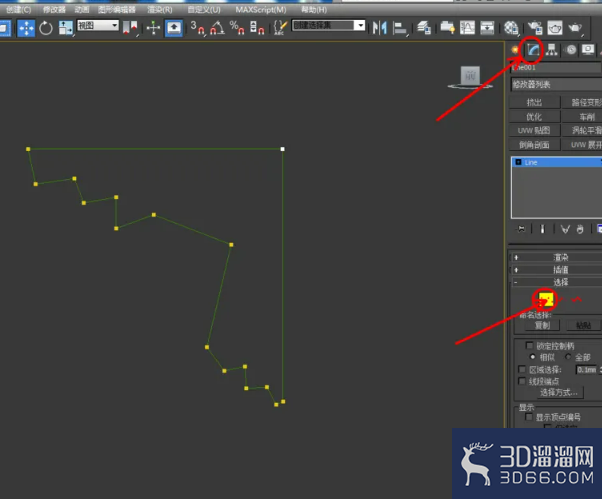
Task: Switch to the Modify panel tab
Action: click(x=533, y=50)
